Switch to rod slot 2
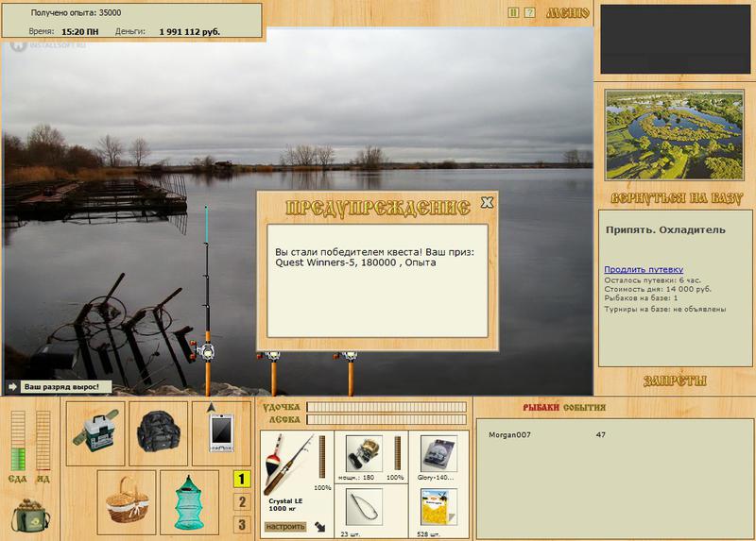756x541 pixels. [242, 502]
